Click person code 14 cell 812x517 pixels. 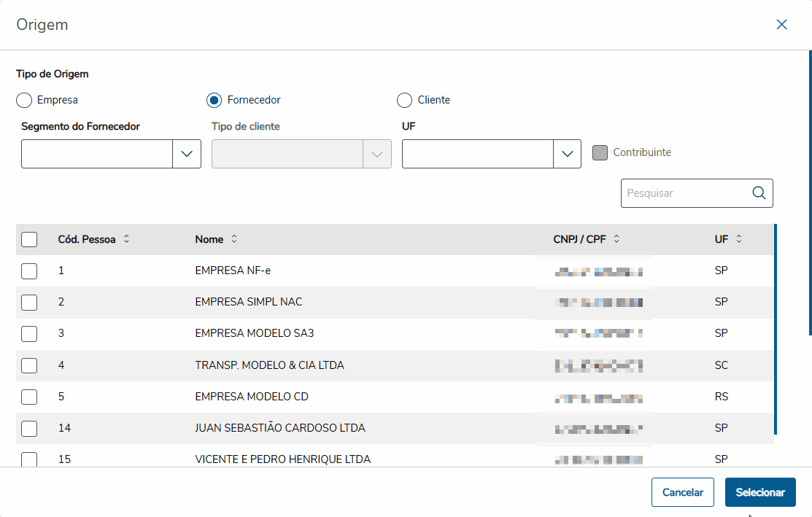click(64, 427)
